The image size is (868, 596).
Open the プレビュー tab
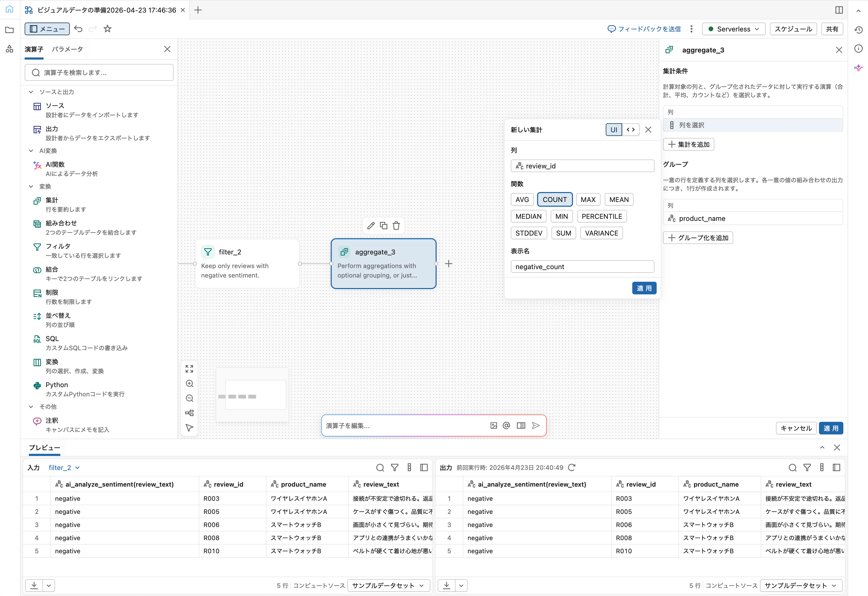(44, 448)
